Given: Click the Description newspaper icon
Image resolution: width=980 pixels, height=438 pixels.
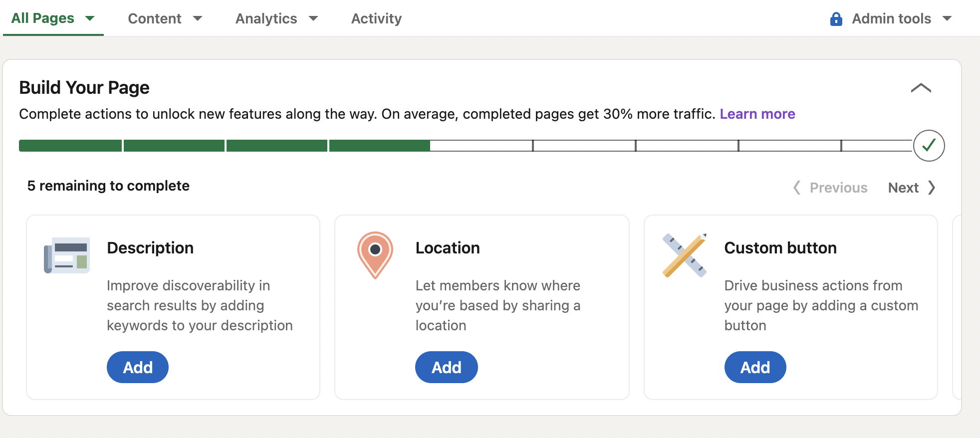Looking at the screenshot, I should 67,255.
